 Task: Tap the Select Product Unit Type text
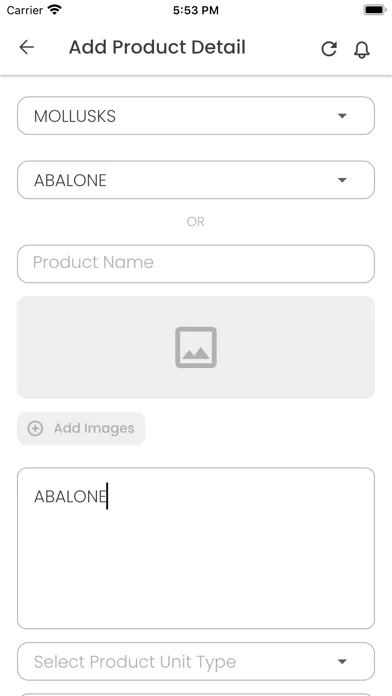pos(135,662)
